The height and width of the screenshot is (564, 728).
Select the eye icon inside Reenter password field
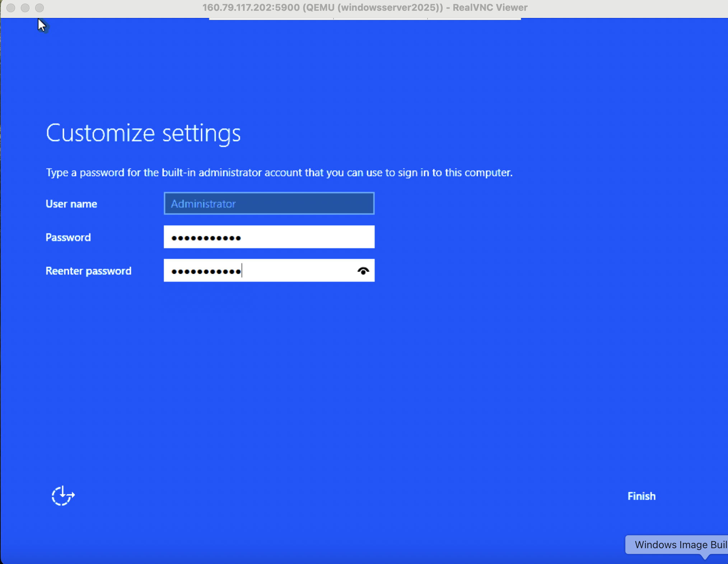click(x=363, y=271)
